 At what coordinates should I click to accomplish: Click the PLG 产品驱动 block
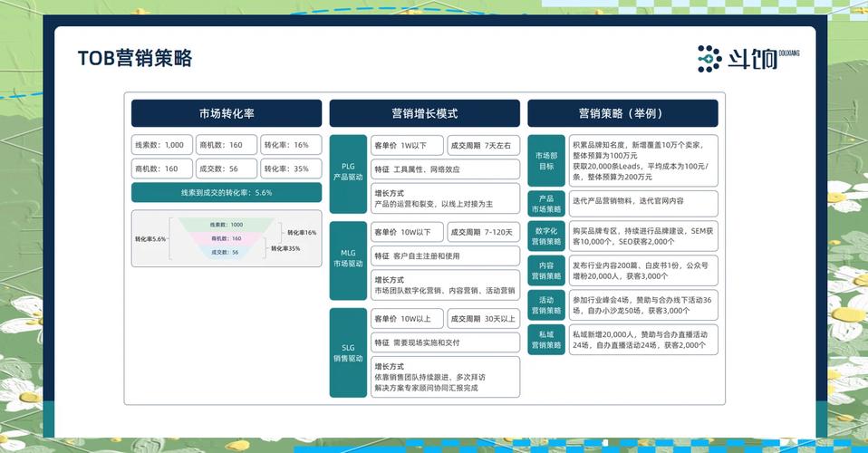pos(348,172)
